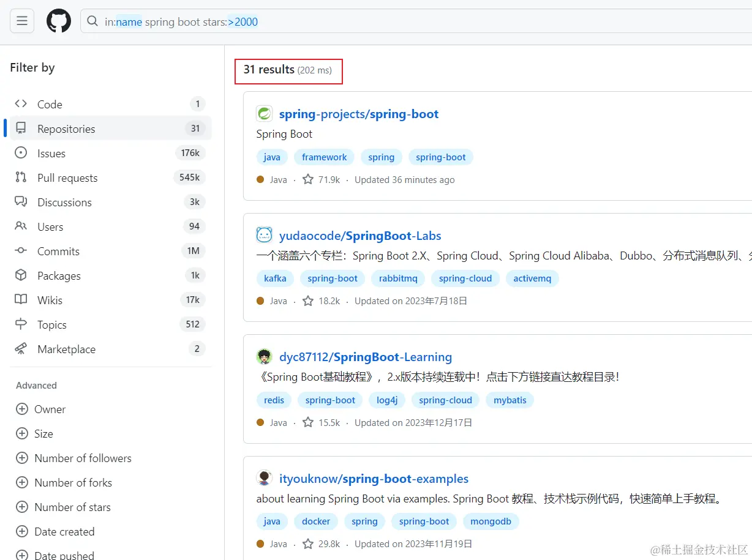Click 'Updated 36 minutes ago' text

(x=405, y=180)
